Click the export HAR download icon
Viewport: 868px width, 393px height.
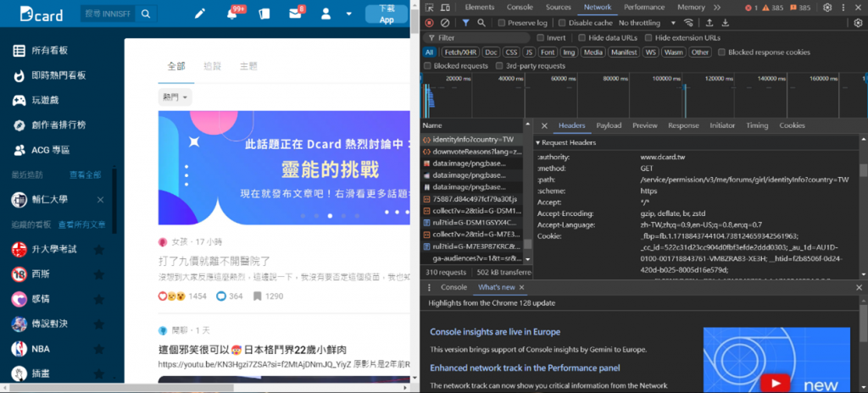point(726,23)
